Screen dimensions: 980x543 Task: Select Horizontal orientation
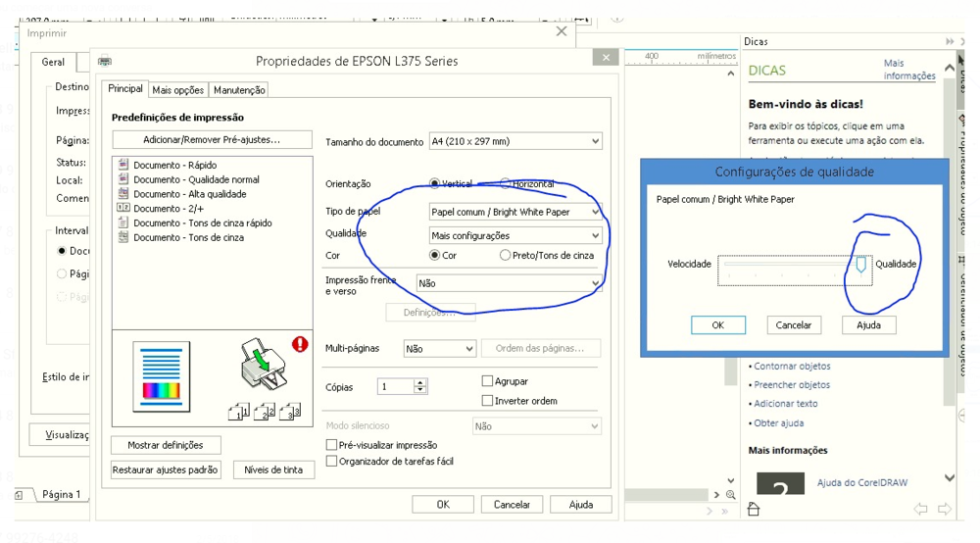pos(505,183)
